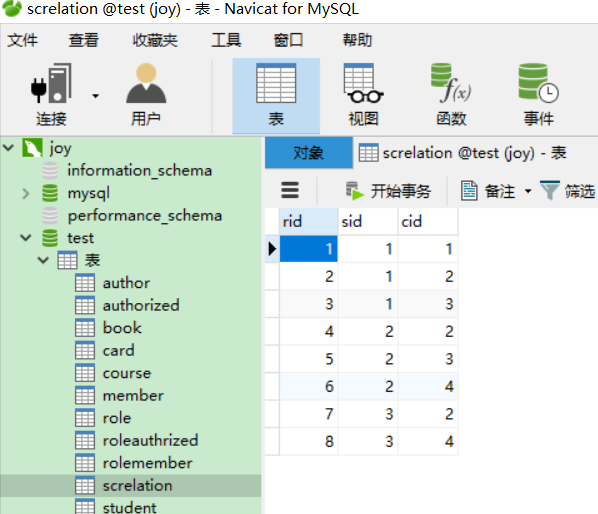The image size is (598, 514).
Task: Select the student table
Action: [130, 508]
